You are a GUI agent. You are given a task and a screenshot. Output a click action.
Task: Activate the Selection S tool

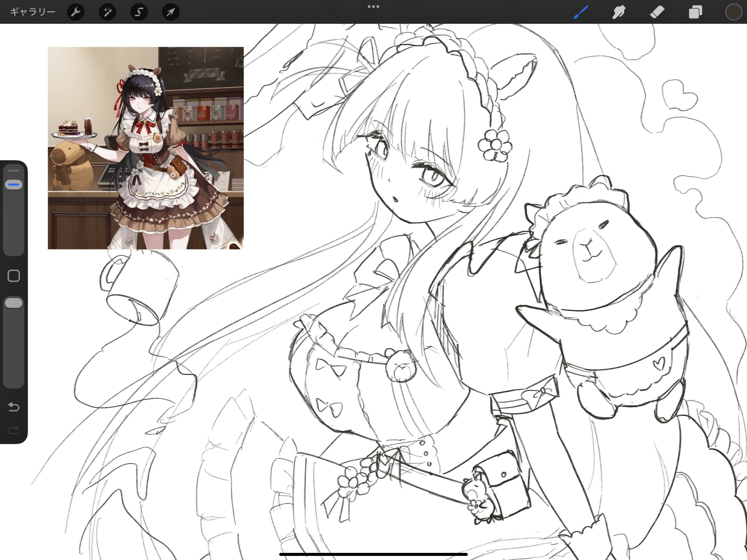139,12
